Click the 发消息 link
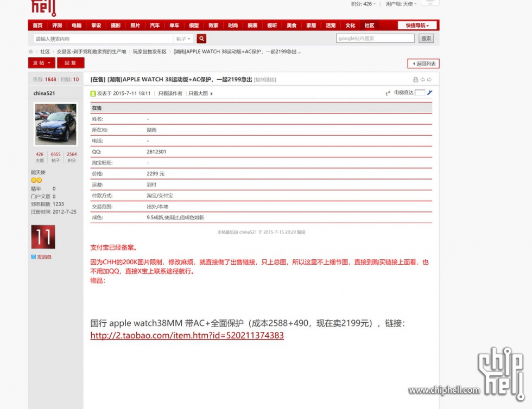 coord(44,257)
